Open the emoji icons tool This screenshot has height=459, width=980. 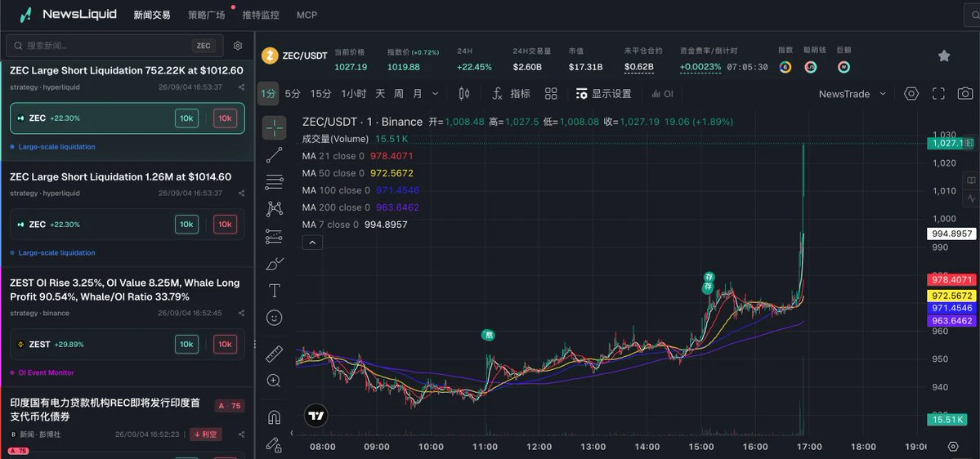(x=275, y=318)
